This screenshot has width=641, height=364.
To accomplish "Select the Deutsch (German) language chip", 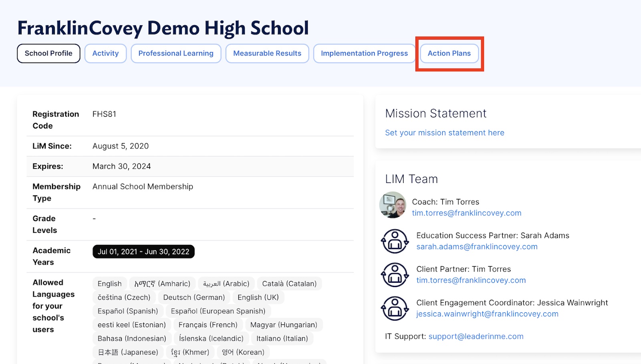I will pyautogui.click(x=194, y=297).
